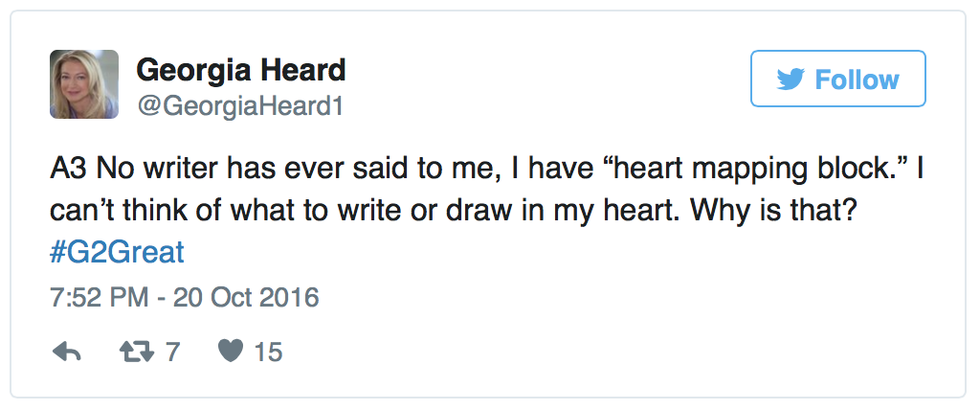
Task: Select the second line of tweet text
Action: 453,213
